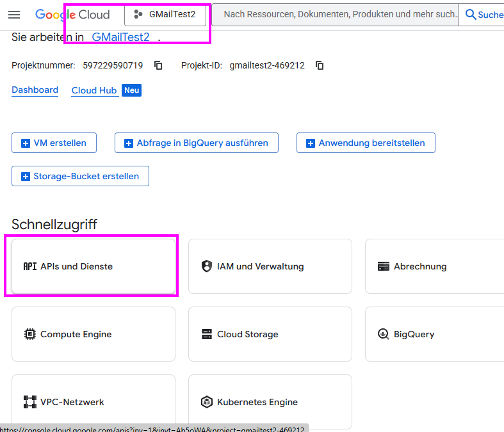The height and width of the screenshot is (432, 504).
Task: Click Storage-Bucket erstellen button
Action: (x=80, y=176)
